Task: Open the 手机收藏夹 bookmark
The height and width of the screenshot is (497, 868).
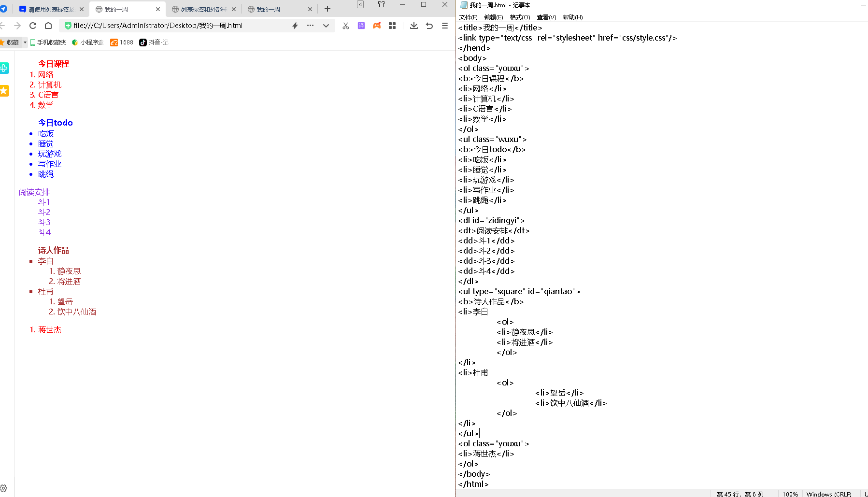Action: click(48, 43)
